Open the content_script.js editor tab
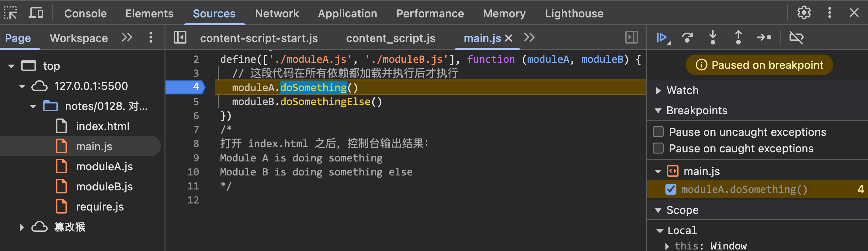 (391, 38)
